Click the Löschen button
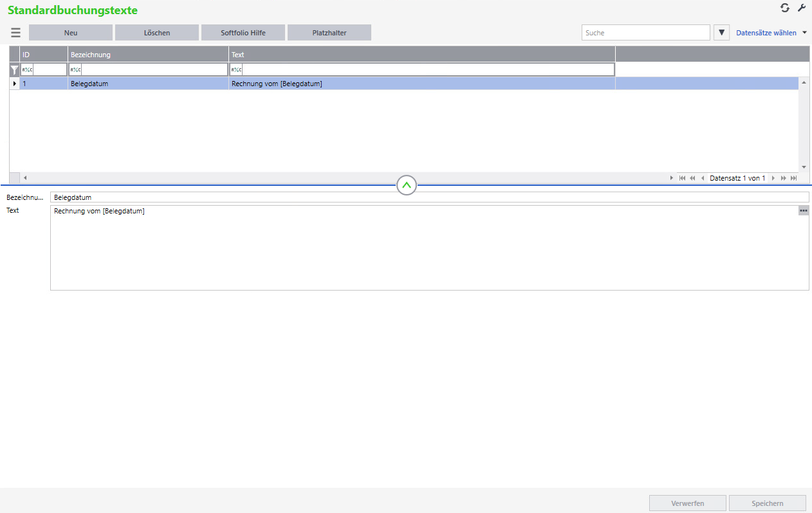The image size is (812, 513). [157, 33]
